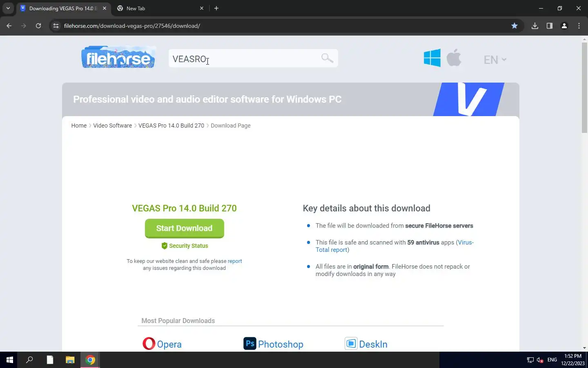Toggle the Chrome side panel
Image resolution: width=588 pixels, height=368 pixels.
(550, 26)
